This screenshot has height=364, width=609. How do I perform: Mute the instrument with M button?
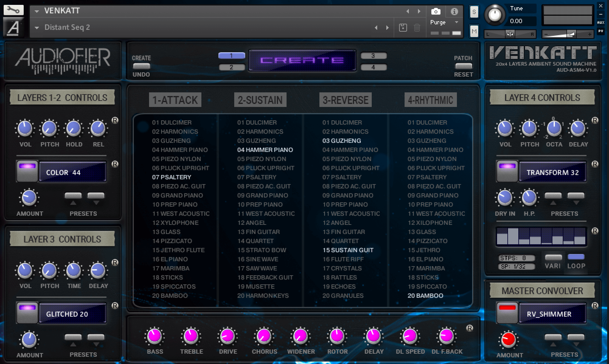point(474,31)
